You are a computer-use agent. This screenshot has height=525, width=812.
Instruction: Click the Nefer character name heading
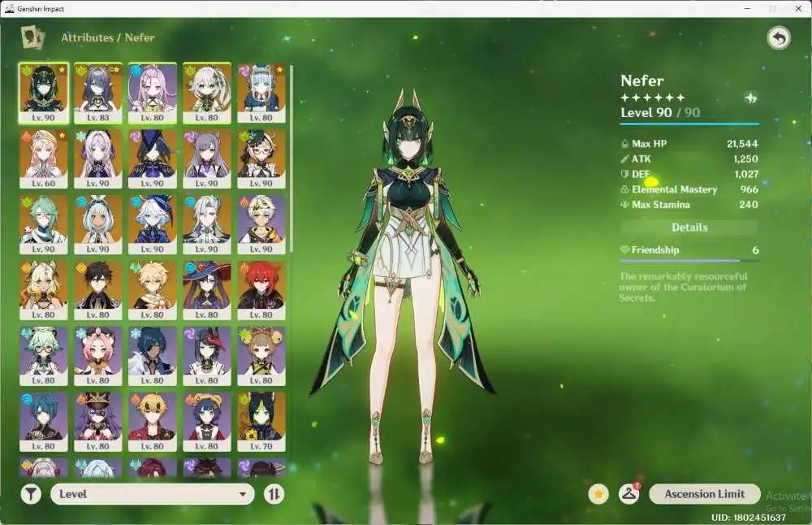(x=642, y=80)
